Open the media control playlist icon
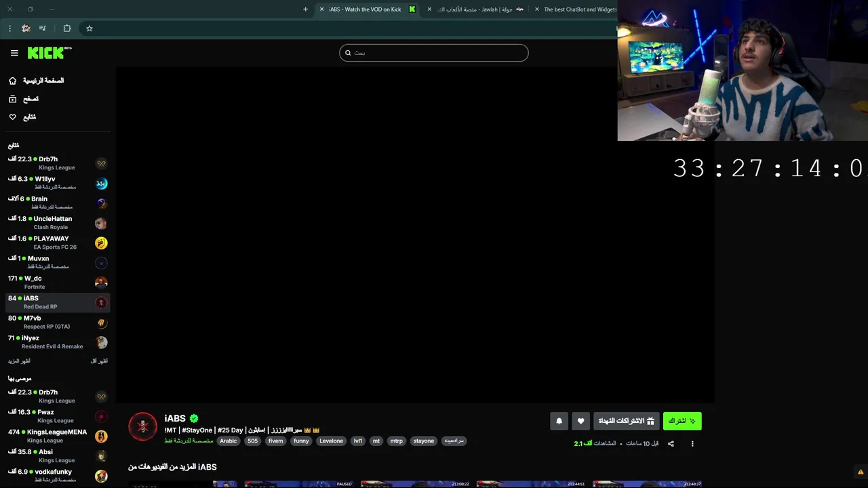 43,28
